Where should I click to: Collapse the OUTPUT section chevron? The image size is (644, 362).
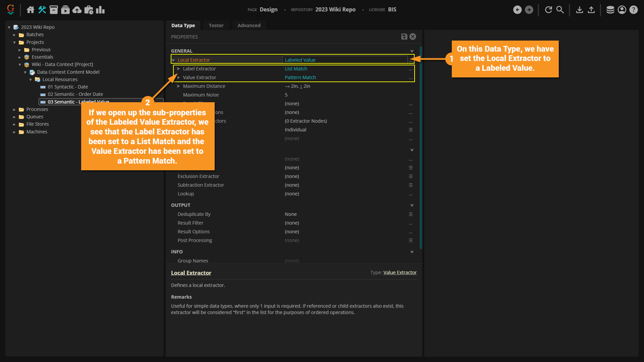pyautogui.click(x=412, y=205)
